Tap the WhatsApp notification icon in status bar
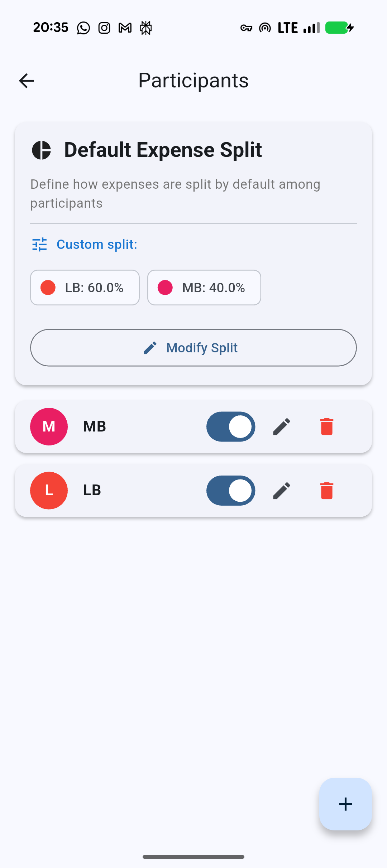The image size is (387, 868). coord(83,28)
